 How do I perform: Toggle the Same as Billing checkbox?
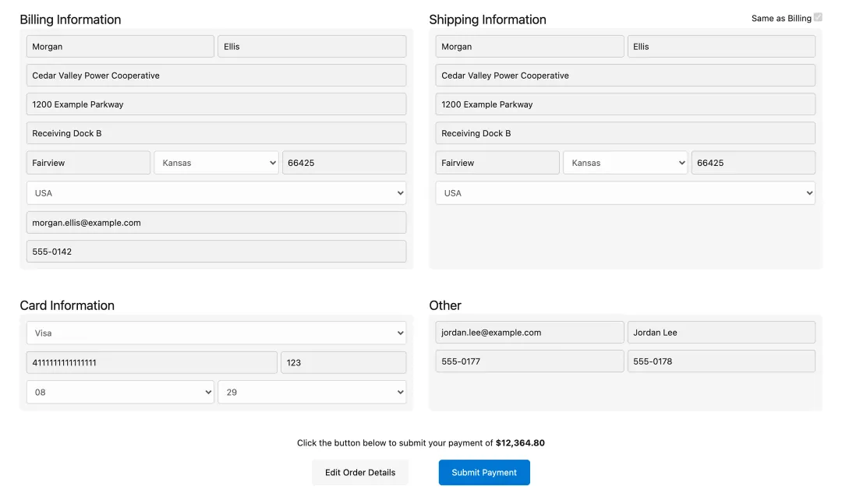(818, 17)
